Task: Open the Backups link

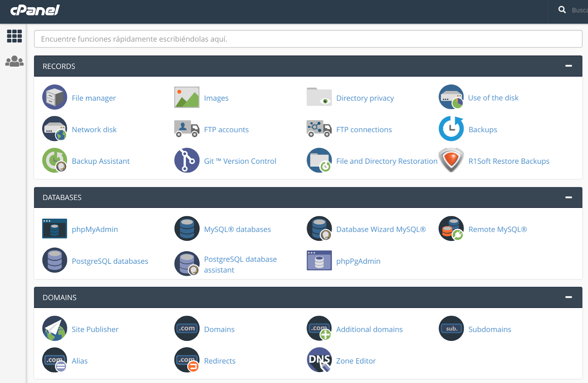Action: pyautogui.click(x=483, y=130)
